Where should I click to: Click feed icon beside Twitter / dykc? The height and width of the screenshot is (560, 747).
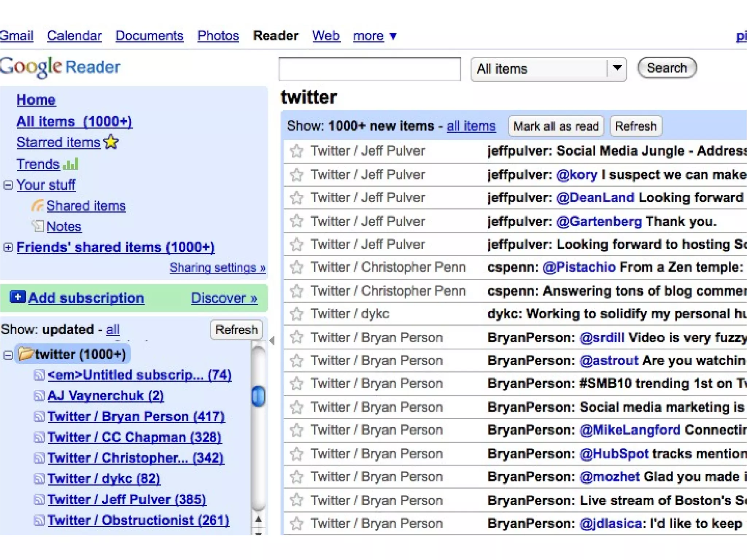pyautogui.click(x=39, y=479)
